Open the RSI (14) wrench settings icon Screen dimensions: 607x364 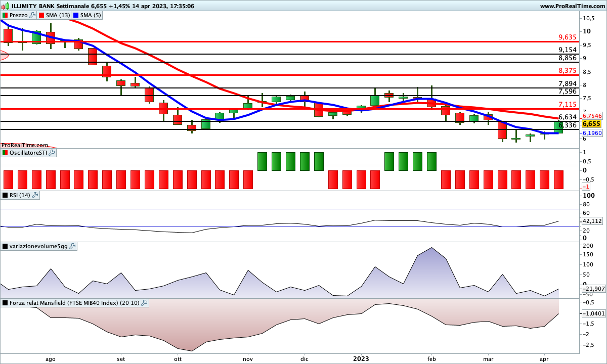[x=35, y=195]
